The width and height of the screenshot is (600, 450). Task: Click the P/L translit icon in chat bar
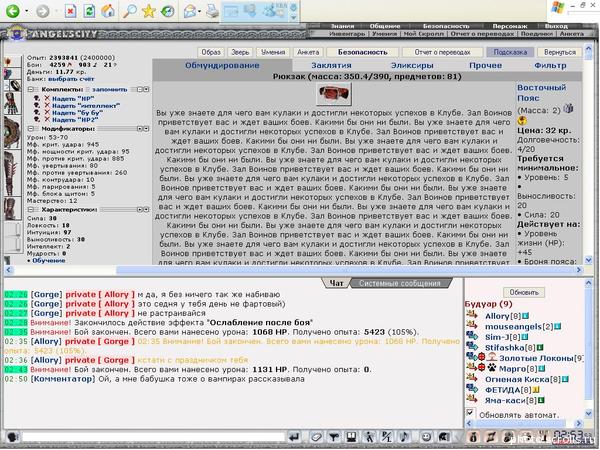click(x=386, y=437)
